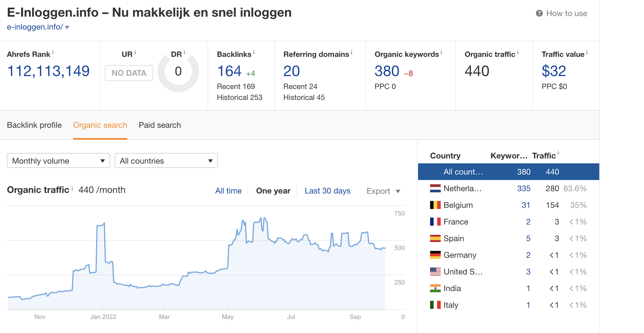644x333 pixels.
Task: Open the e-inloggen.info URL dropdown arrow
Action: point(67,28)
